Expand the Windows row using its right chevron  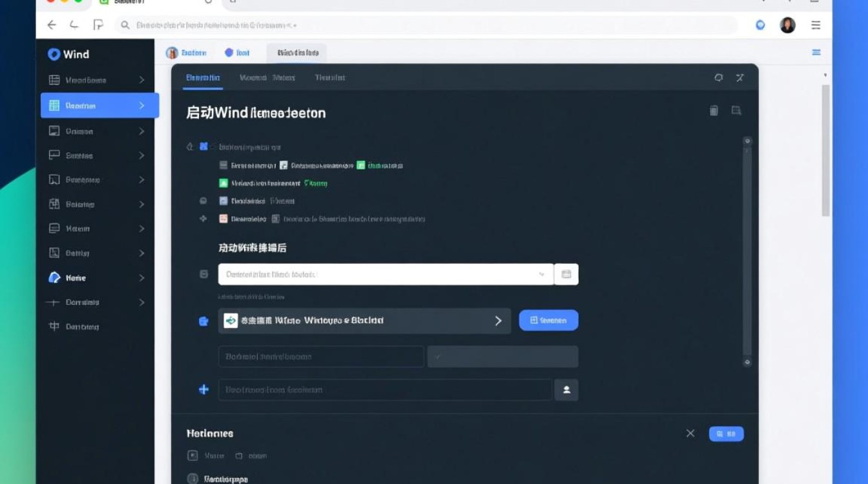click(498, 321)
